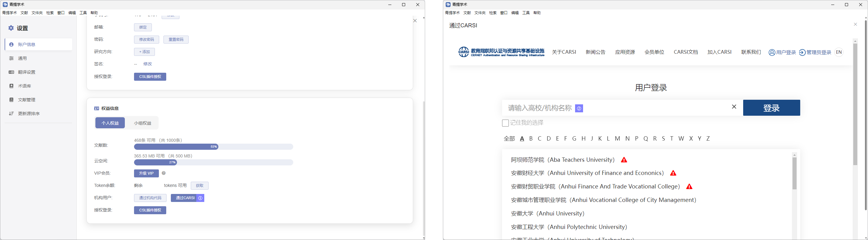
Task: Open 关于CARSI in the CARSI navigation
Action: coord(564,52)
